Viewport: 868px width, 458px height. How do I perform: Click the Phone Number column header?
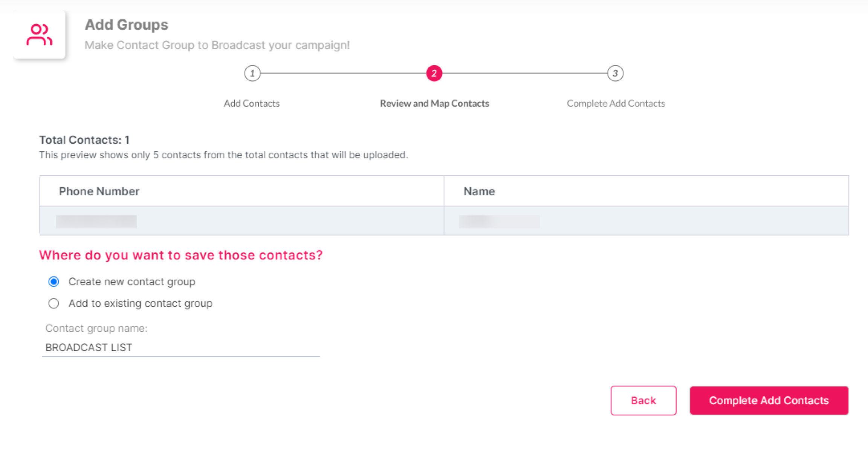pyautogui.click(x=99, y=191)
